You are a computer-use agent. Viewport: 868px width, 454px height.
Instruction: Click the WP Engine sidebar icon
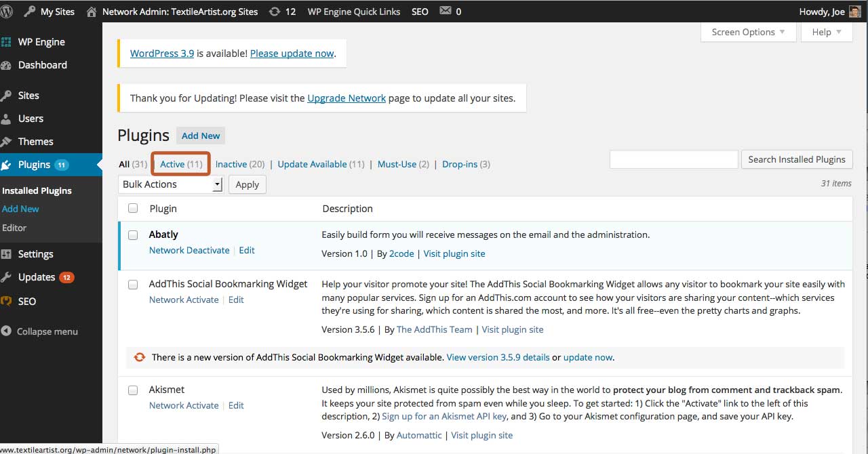[6, 42]
